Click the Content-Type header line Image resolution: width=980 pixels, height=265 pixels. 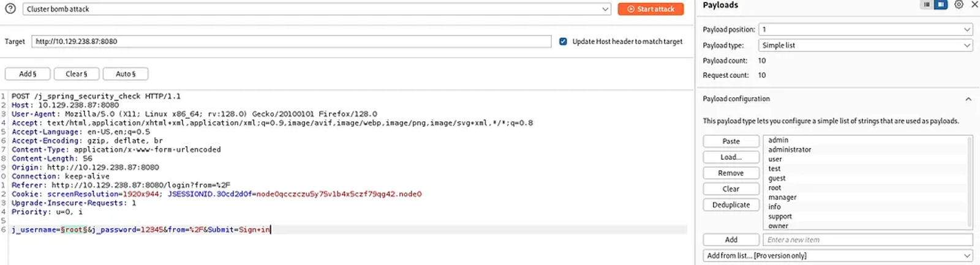click(116, 149)
